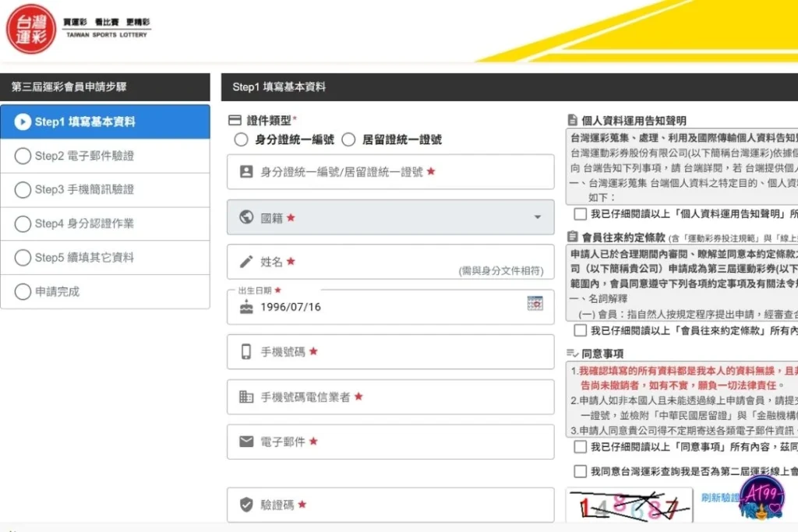Click the 需與身分文件相符 hint text
This screenshot has width=798, height=532.
pyautogui.click(x=501, y=271)
